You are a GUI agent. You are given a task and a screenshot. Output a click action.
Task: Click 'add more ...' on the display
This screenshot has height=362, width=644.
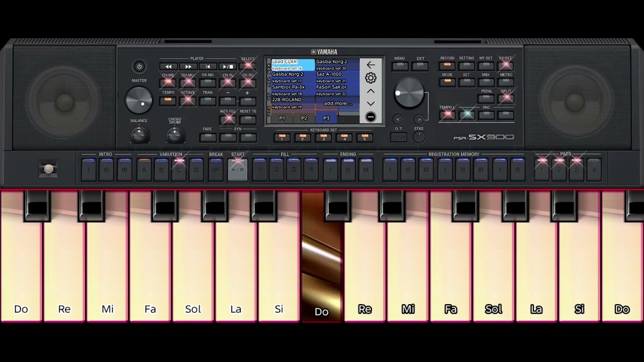point(338,104)
